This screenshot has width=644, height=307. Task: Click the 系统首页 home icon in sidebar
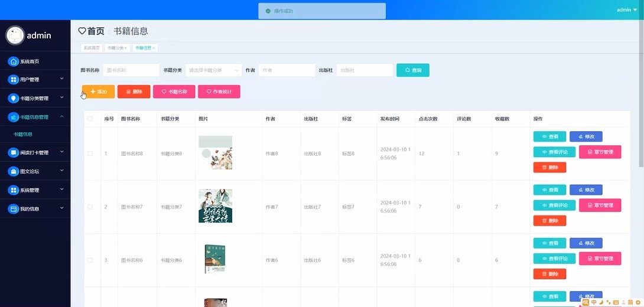tap(14, 61)
